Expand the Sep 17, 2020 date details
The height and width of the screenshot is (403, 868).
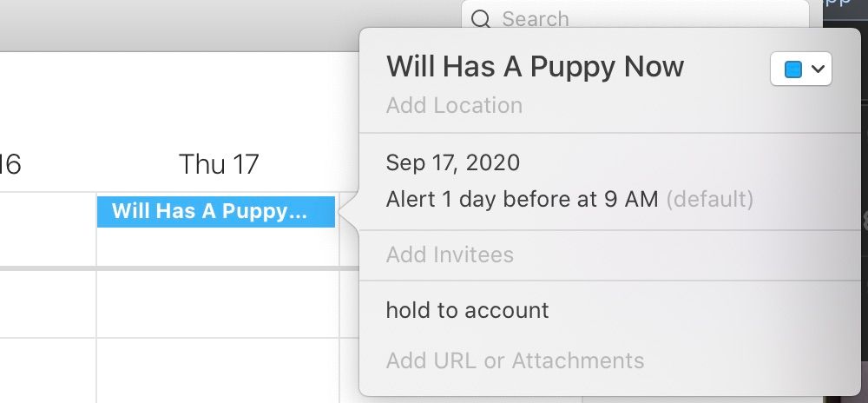[453, 162]
